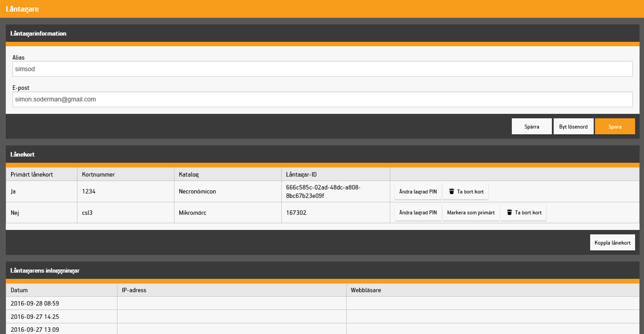The height and width of the screenshot is (334, 644).
Task: Remove the Mikromörc library card
Action: [523, 213]
